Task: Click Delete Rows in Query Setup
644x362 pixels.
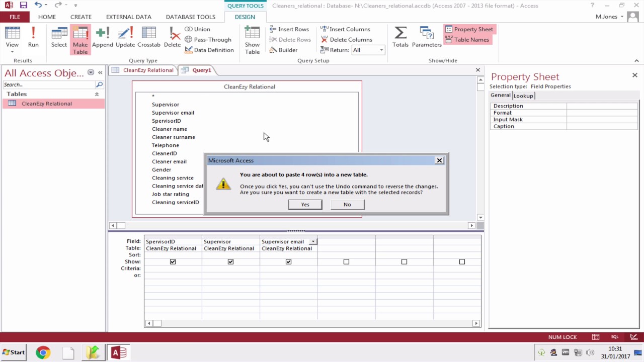Action: pyautogui.click(x=290, y=40)
